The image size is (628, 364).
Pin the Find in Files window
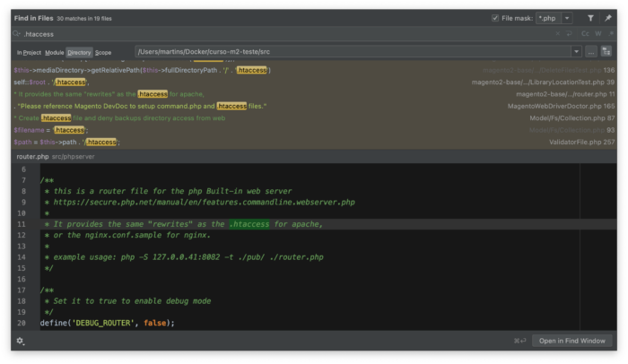(x=608, y=18)
